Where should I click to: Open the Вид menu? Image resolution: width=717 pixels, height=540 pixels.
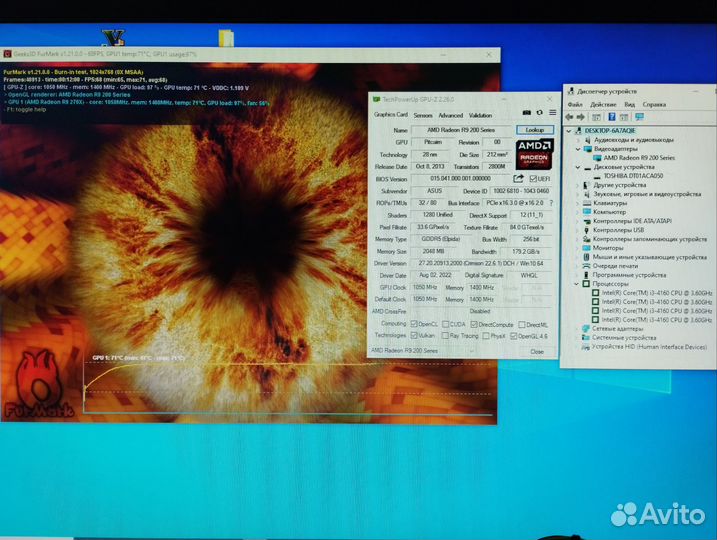tap(629, 105)
